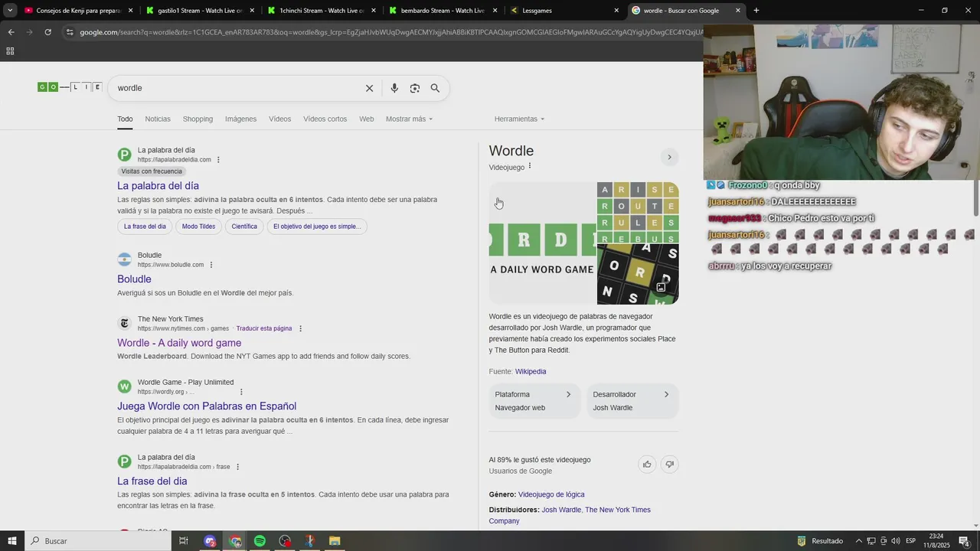Select El objetivo del juego es simple chip

[x=316, y=227]
